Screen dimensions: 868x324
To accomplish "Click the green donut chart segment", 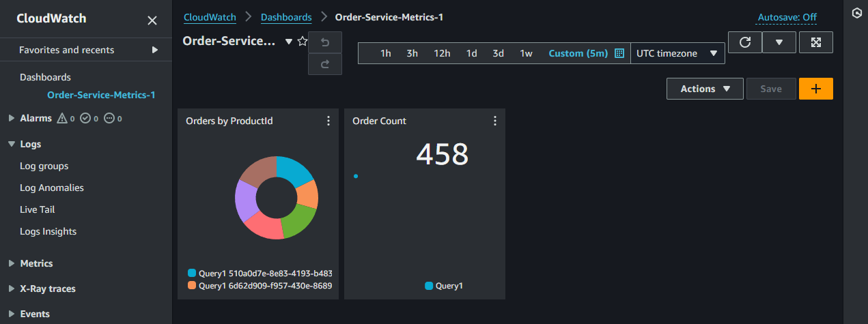I will coord(300,222).
